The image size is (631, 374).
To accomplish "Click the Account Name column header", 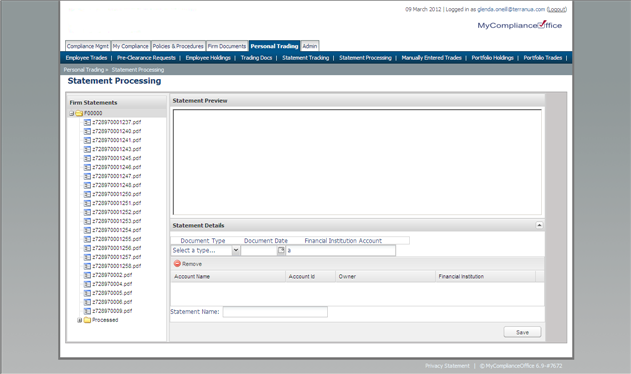I will pos(228,277).
